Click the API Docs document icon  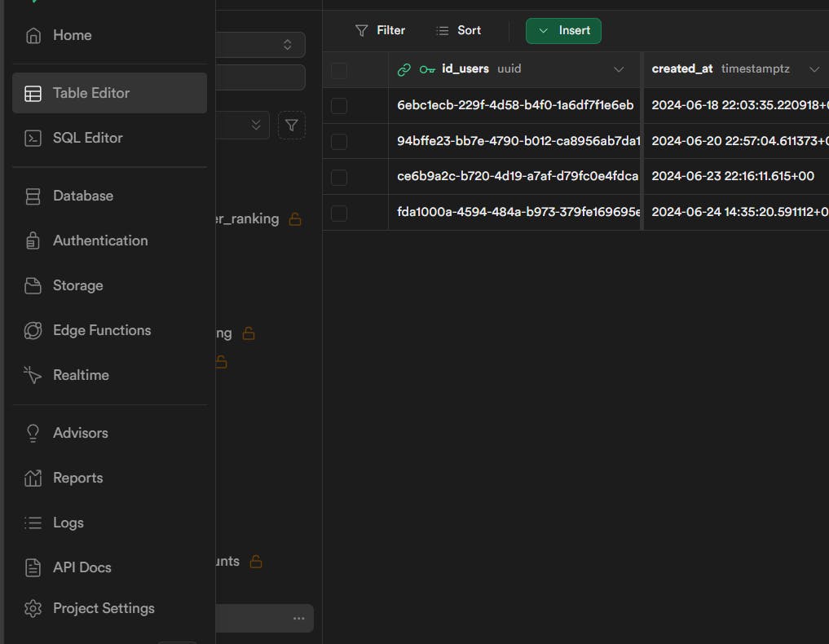tap(33, 567)
